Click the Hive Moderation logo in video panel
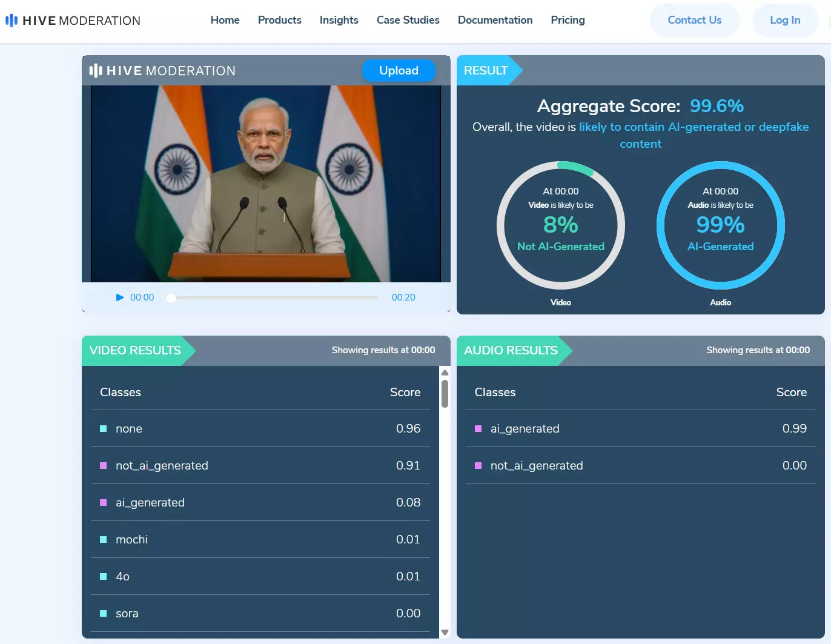Screen dimensions: 831x644 [162, 71]
